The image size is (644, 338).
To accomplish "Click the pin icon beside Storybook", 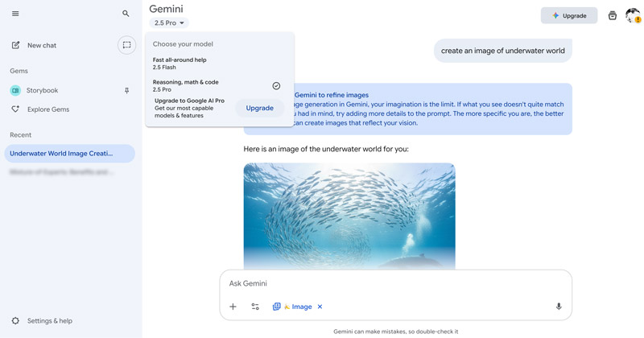I will click(126, 91).
